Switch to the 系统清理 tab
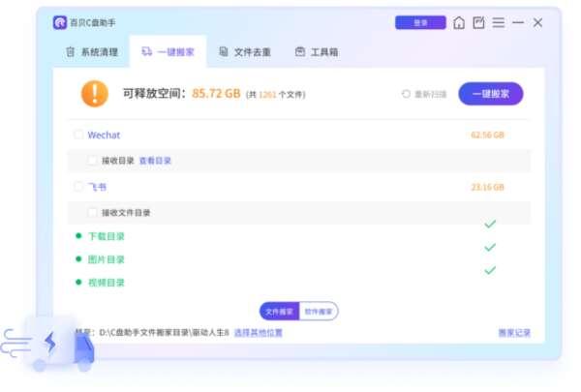 click(x=91, y=52)
